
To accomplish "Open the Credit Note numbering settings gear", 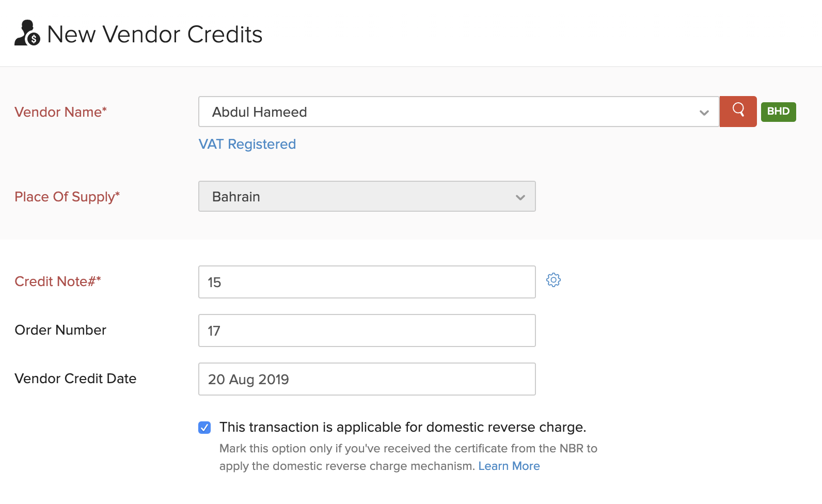I will 554,280.
